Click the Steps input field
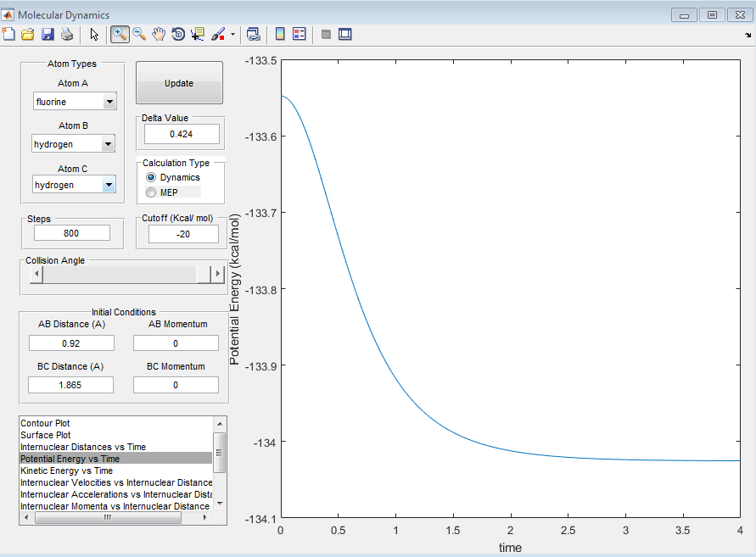The height and width of the screenshot is (557, 756). pos(72,233)
